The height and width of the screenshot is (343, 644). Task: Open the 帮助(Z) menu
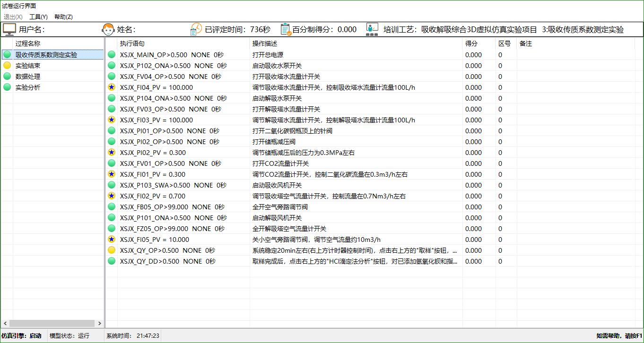[x=63, y=17]
